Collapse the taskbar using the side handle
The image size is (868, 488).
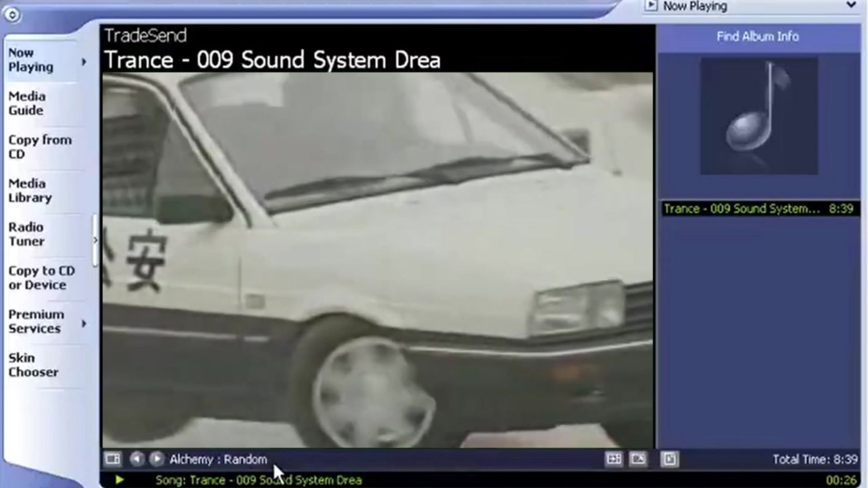pos(95,240)
